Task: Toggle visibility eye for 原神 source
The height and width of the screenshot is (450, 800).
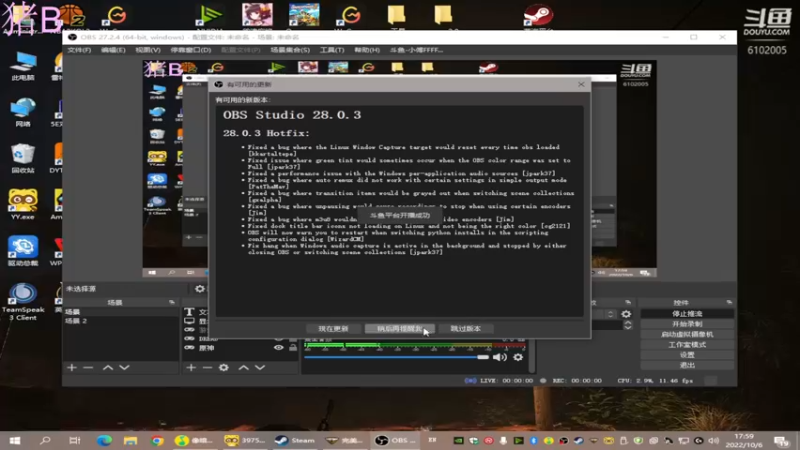Action: [x=279, y=348]
